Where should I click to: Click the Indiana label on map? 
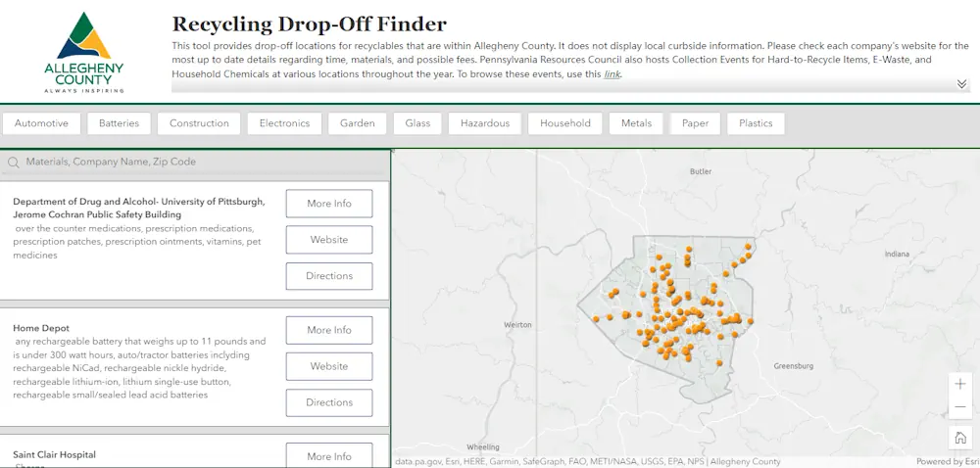[897, 254]
